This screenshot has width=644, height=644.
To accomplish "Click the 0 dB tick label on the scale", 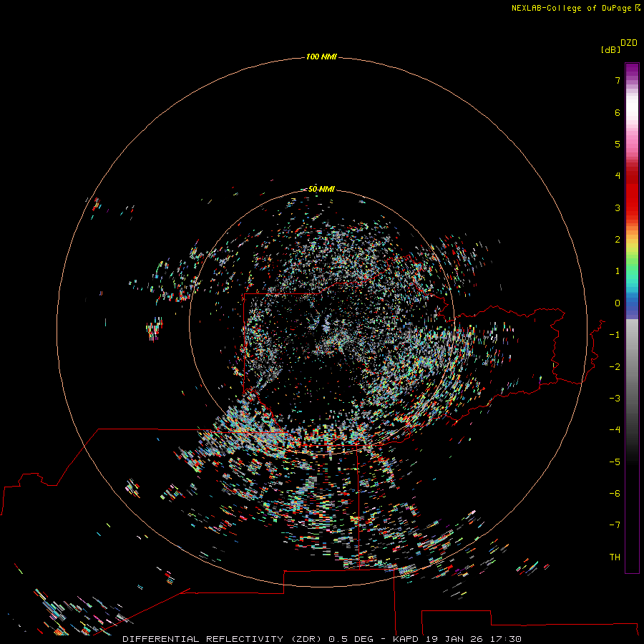I will (x=618, y=303).
